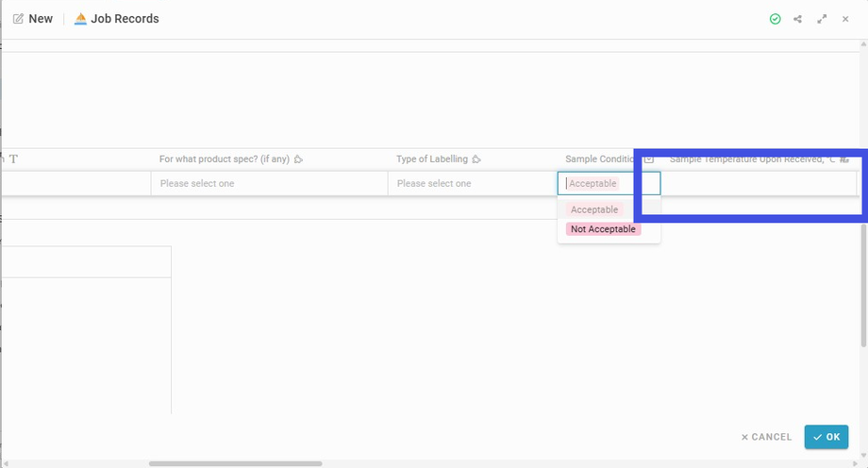Click the share icon in header

(x=797, y=19)
